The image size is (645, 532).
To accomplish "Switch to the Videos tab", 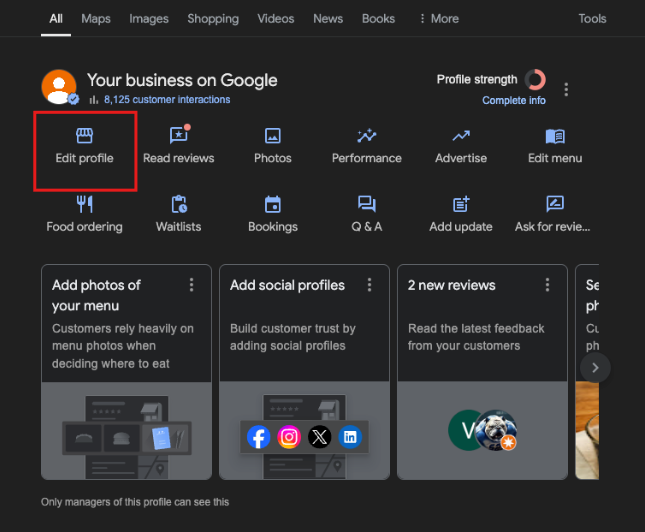I will point(276,19).
